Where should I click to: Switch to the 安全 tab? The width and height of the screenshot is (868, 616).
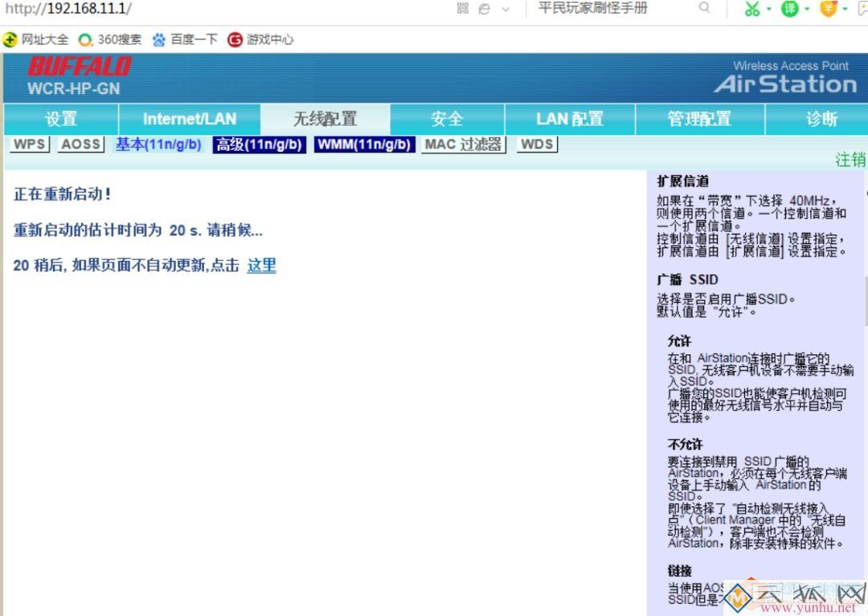pyautogui.click(x=447, y=119)
